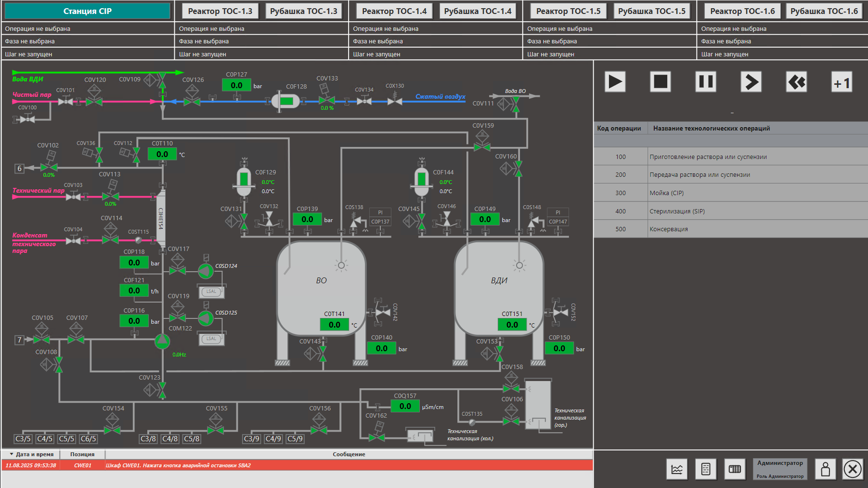Click the double-arrow back icon
The width and height of the screenshot is (868, 488).
796,82
